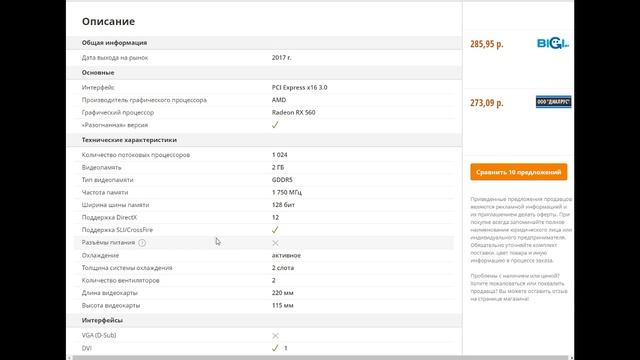Click the 2017 г. release date value
Image resolution: width=640 pixels, height=360 pixels.
[x=282, y=58]
